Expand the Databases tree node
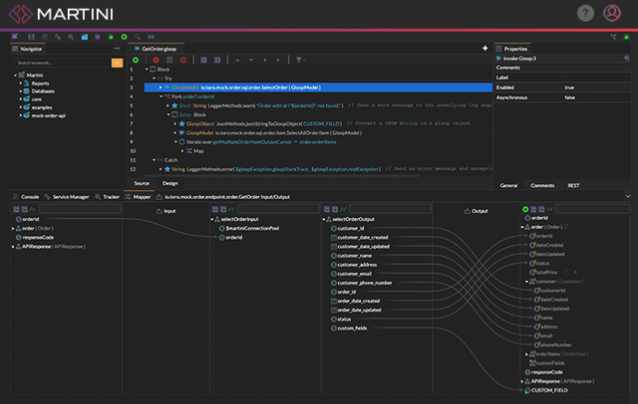The width and height of the screenshot is (638, 404). click(x=21, y=91)
